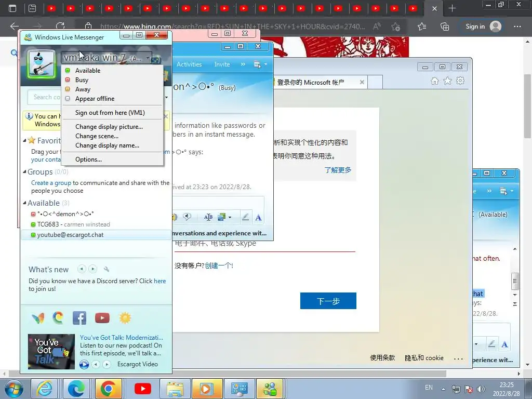
Task: Click the menu icon in chat window header
Action: 257,64
